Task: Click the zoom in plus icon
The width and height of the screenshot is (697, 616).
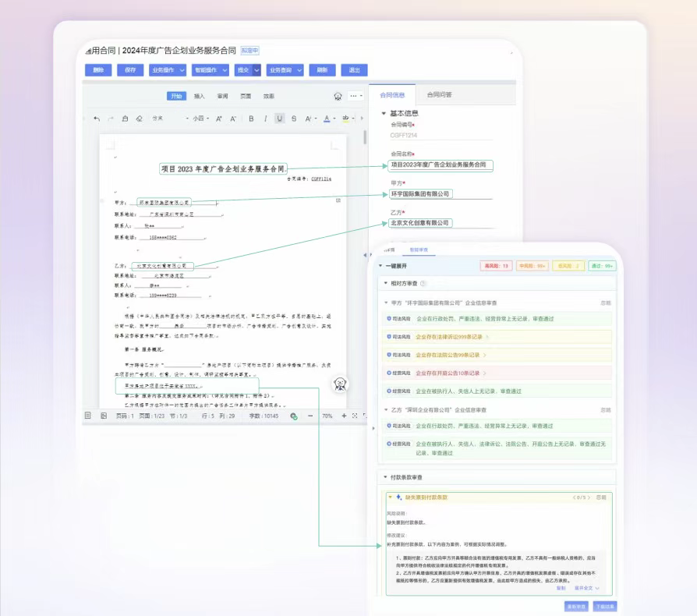Action: 342,416
